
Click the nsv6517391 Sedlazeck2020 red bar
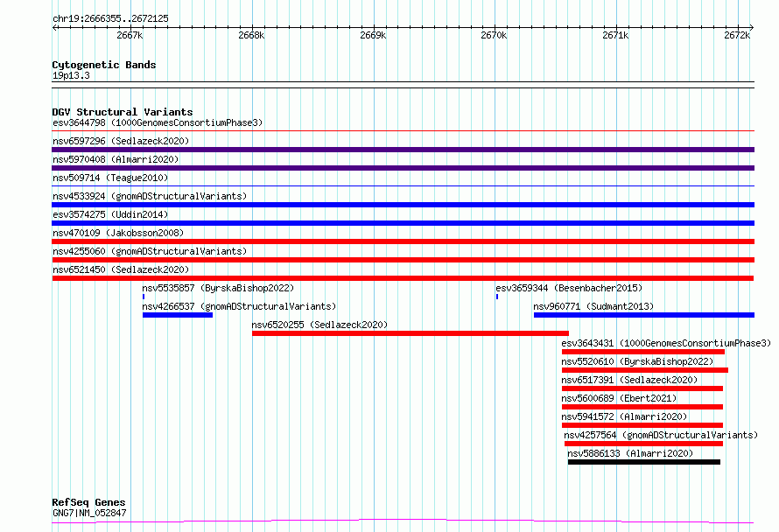(x=642, y=388)
